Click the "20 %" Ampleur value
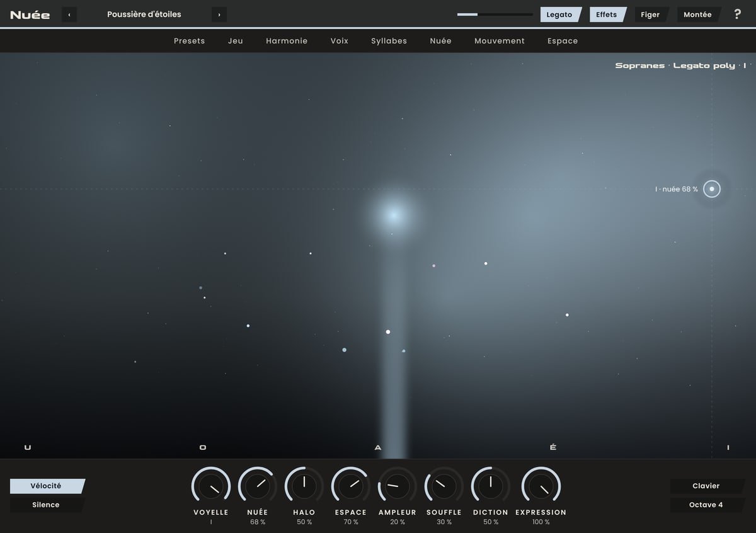 [398, 522]
